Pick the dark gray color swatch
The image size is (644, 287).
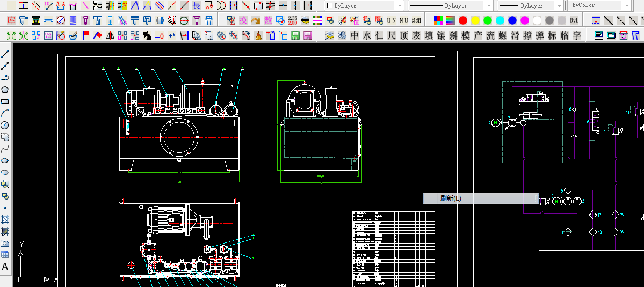click(x=549, y=20)
